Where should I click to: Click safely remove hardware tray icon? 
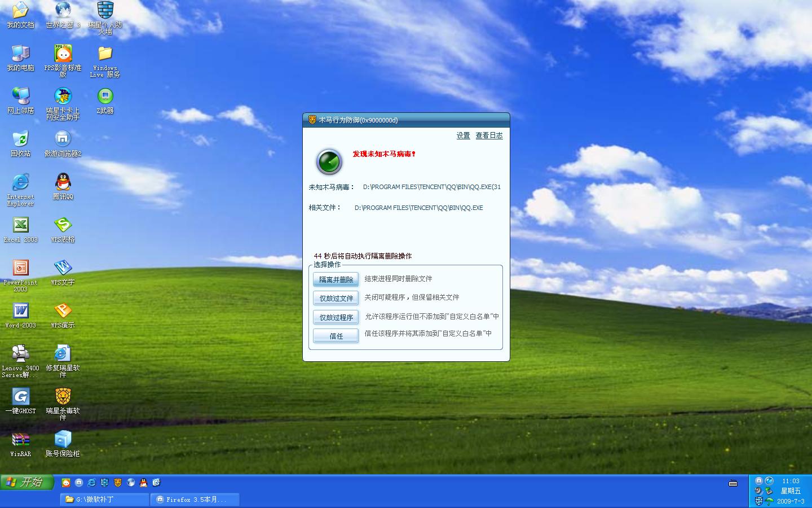click(x=769, y=491)
